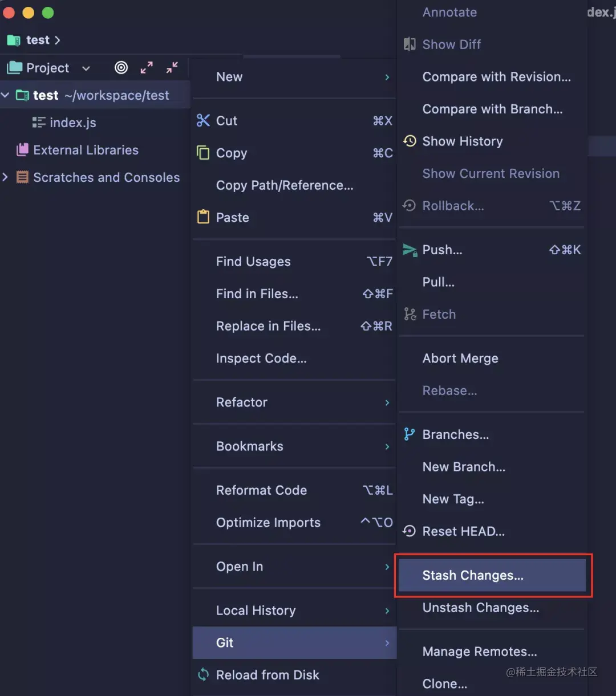Viewport: 616px width, 696px height.
Task: Choose Rebase... in Git submenu
Action: pyautogui.click(x=492, y=390)
